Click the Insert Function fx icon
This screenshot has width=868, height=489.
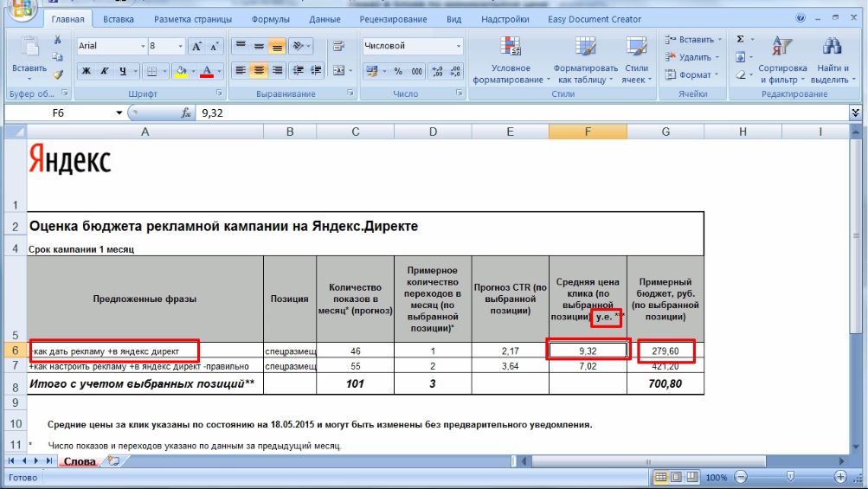pyautogui.click(x=185, y=113)
